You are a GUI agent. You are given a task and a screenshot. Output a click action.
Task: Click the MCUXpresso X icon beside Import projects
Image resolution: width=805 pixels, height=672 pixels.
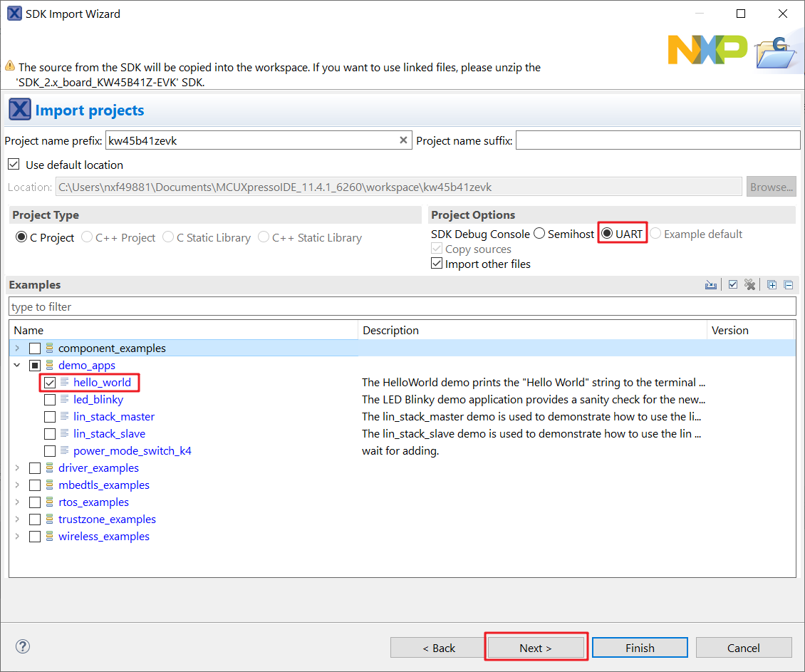point(20,110)
